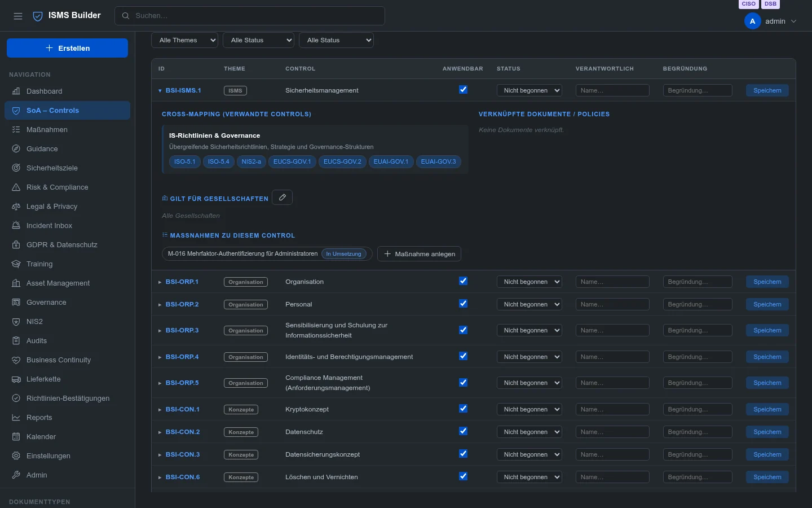Click the Guidance compass icon

pyautogui.click(x=16, y=149)
